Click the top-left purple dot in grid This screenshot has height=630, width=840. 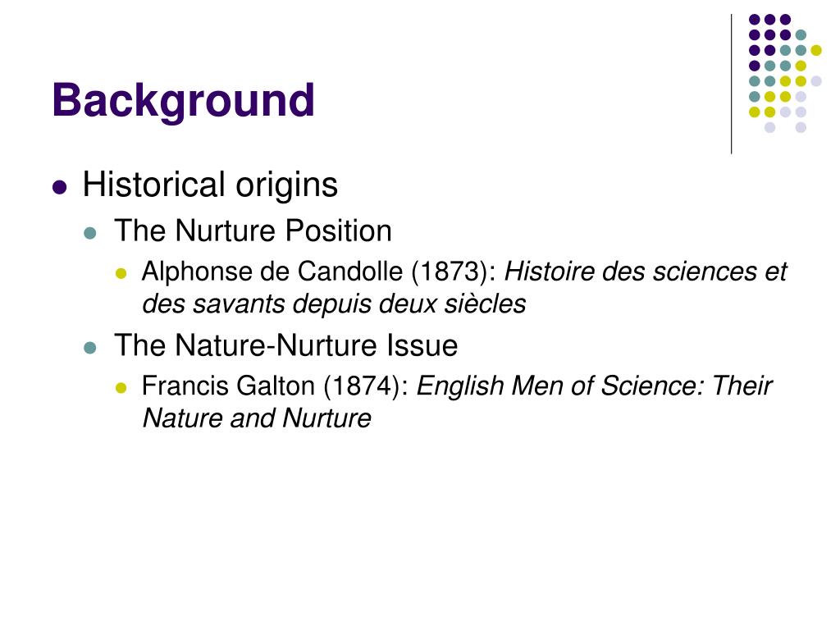pyautogui.click(x=755, y=20)
